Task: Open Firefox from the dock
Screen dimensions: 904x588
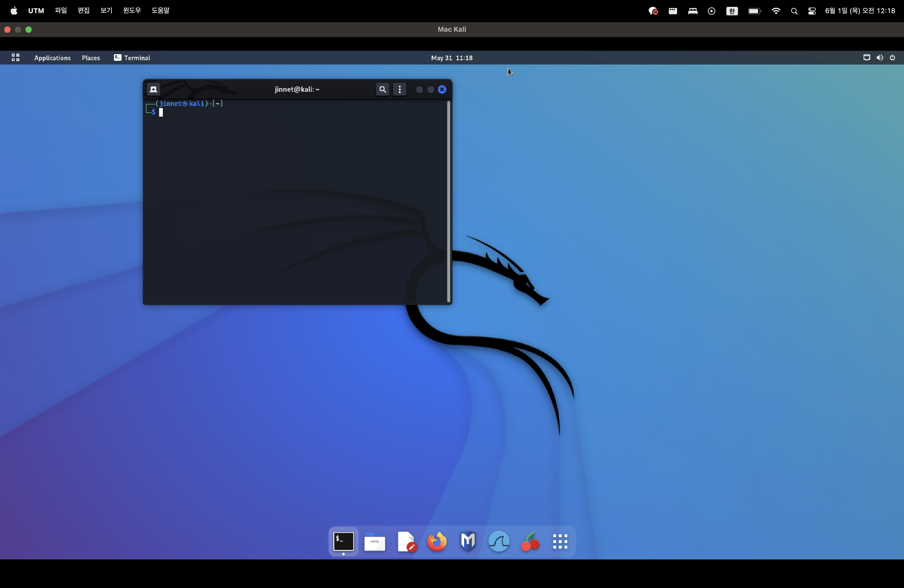Action: coord(437,541)
